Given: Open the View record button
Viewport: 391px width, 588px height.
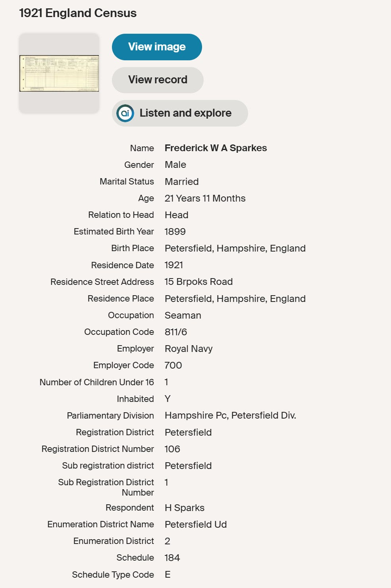Looking at the screenshot, I should point(158,80).
